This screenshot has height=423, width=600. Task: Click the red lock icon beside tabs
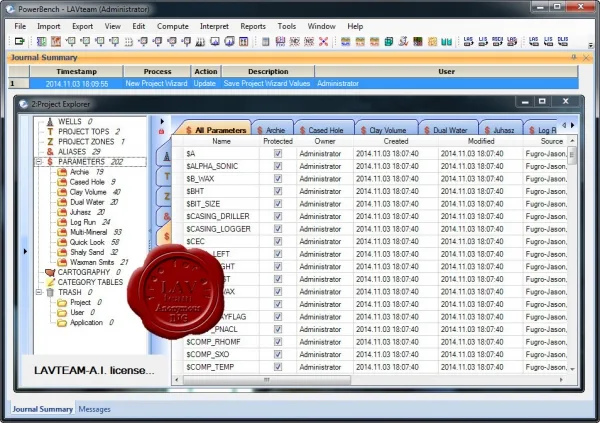click(x=161, y=132)
